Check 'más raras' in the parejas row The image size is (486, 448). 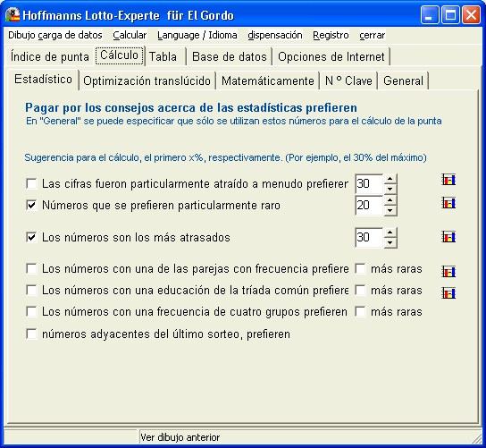[x=360, y=268]
